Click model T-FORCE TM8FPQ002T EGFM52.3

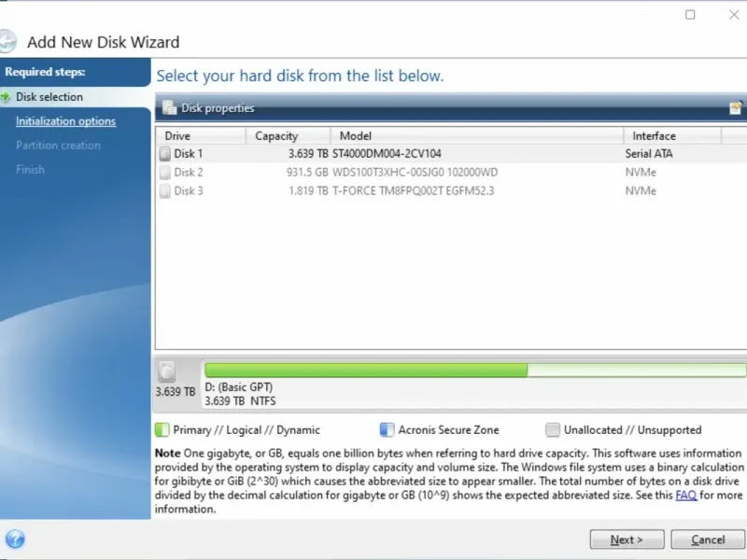click(x=413, y=191)
